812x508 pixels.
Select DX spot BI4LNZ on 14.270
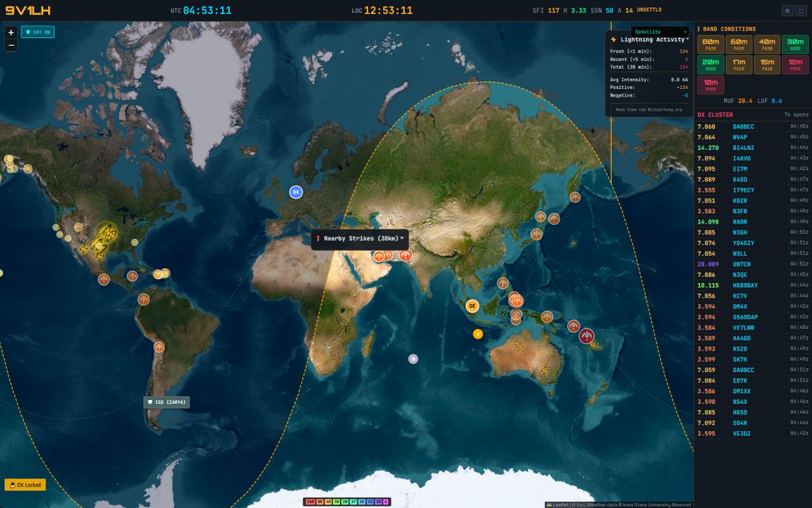[743, 148]
